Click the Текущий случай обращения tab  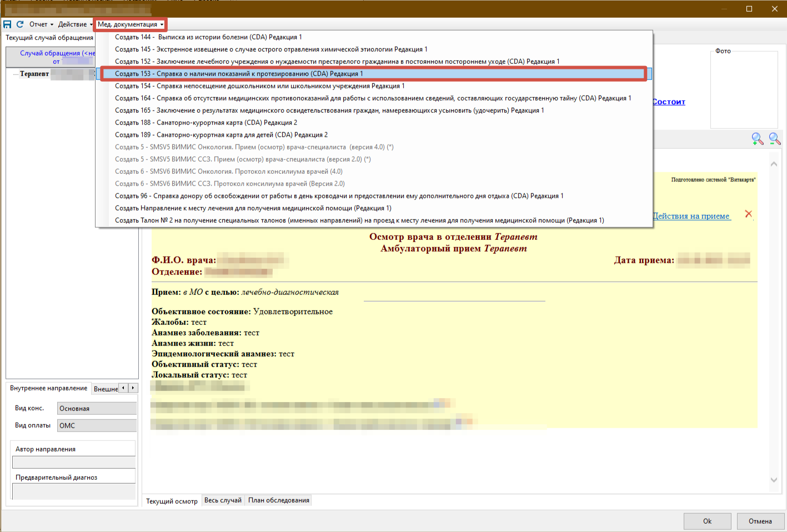point(49,38)
